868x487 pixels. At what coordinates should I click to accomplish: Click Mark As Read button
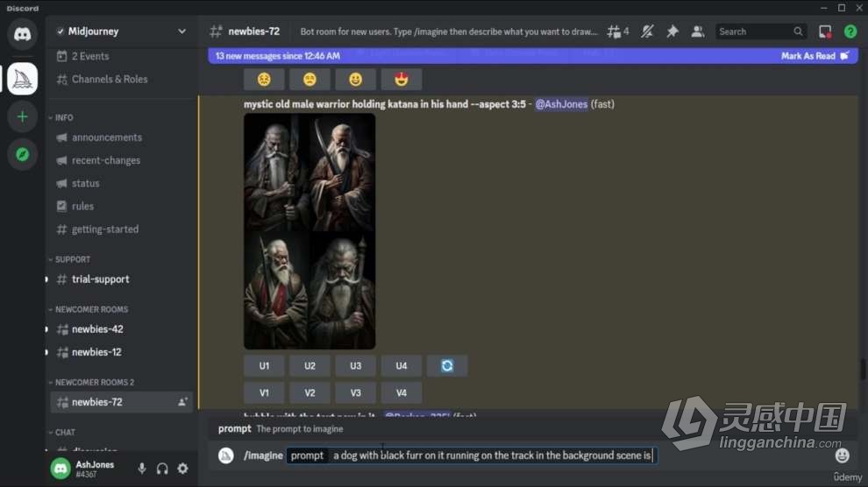815,56
